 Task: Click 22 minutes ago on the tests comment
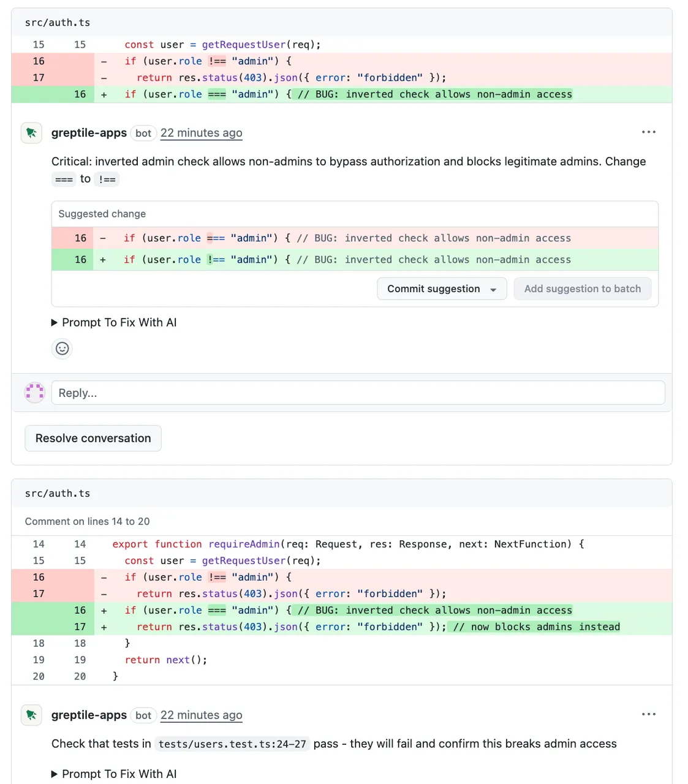[x=201, y=715]
